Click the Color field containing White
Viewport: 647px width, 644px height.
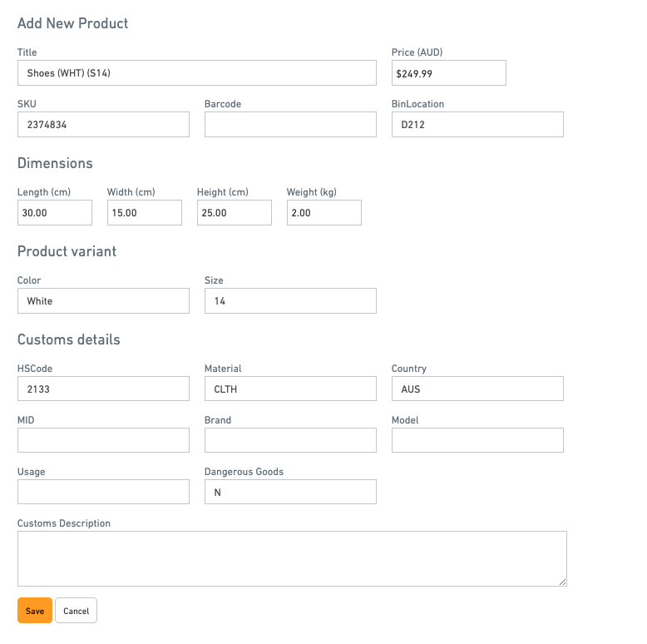pos(103,301)
